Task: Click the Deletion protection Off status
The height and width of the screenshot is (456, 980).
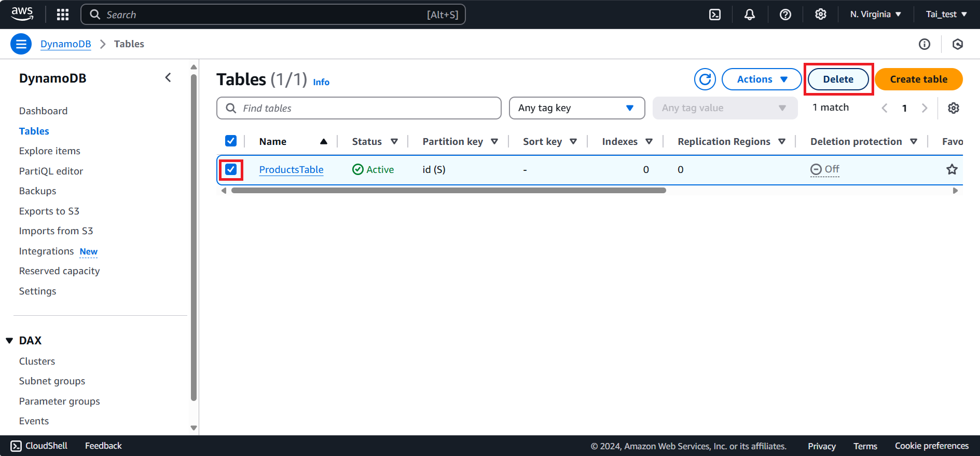Action: [x=825, y=169]
